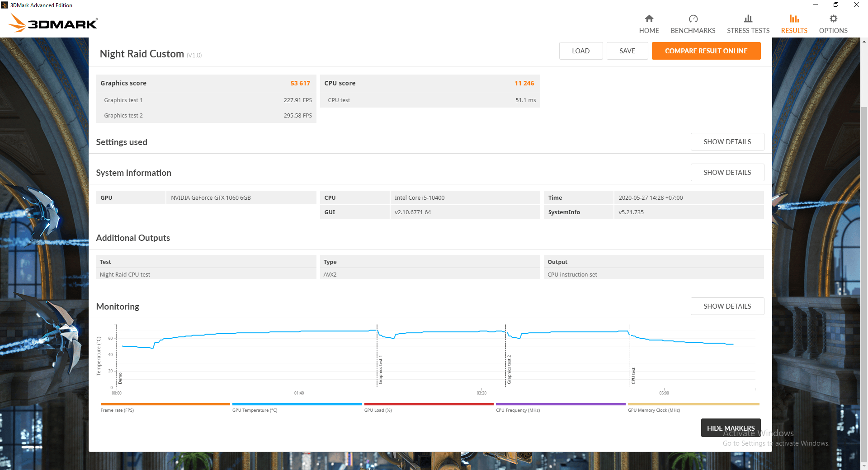The height and width of the screenshot is (470, 868).
Task: Click the Additional Outputs heading
Action: [133, 238]
